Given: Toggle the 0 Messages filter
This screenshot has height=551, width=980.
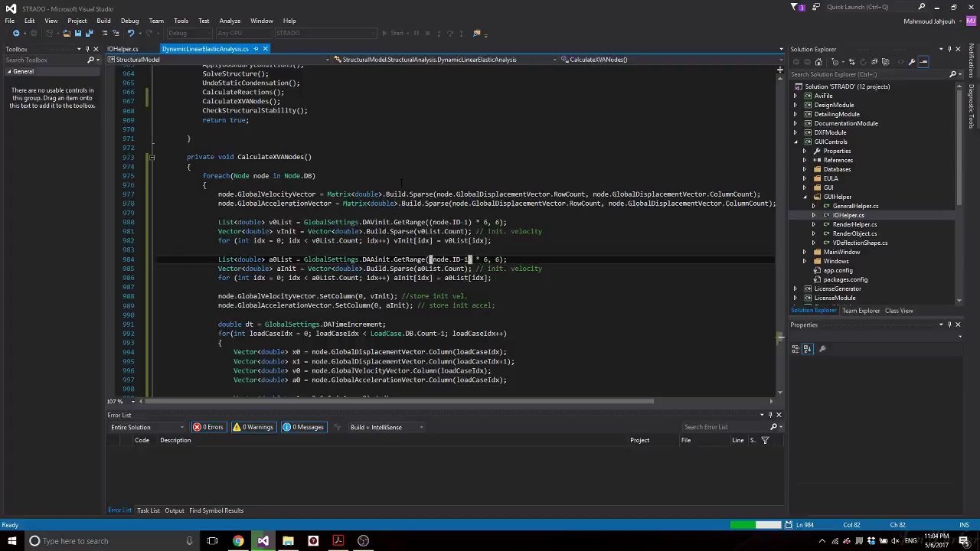Looking at the screenshot, I should pyautogui.click(x=303, y=427).
